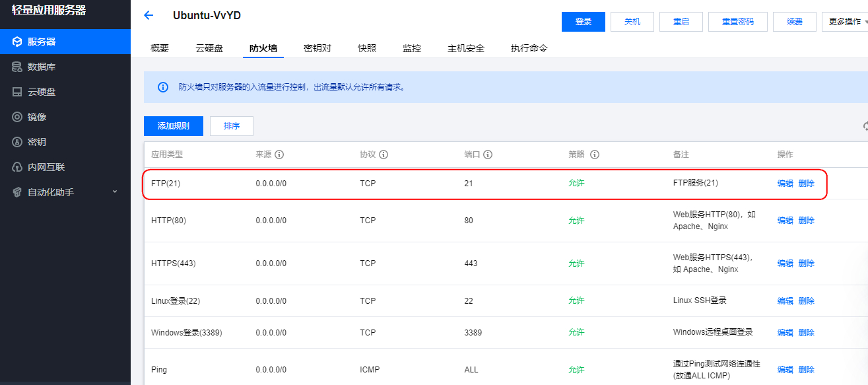Click the 内网互联 sidebar icon
Viewport: 868px width, 385px height.
[17, 167]
